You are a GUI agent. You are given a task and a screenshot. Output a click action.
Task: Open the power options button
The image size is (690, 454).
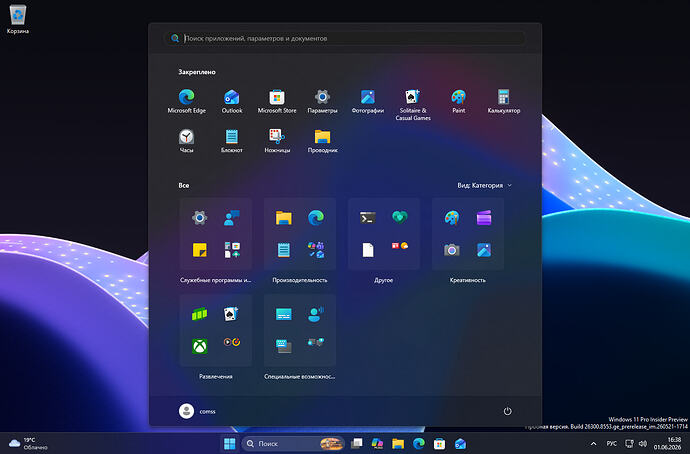(x=507, y=411)
